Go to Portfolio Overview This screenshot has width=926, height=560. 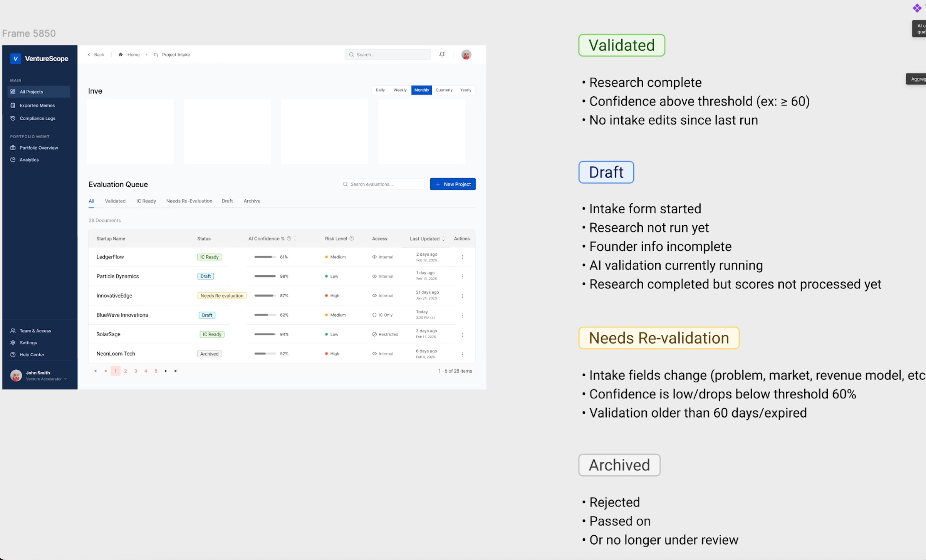(x=39, y=148)
